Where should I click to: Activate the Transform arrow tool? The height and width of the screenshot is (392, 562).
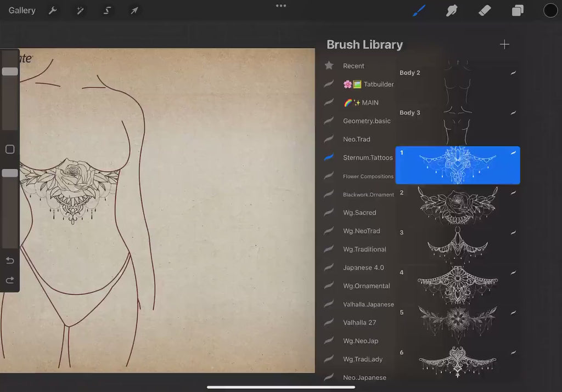(134, 10)
